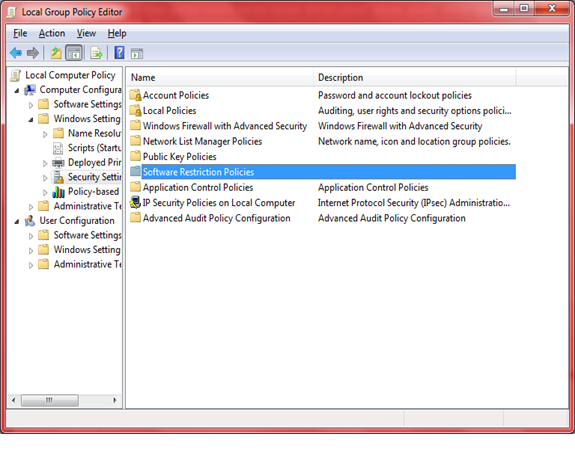The image size is (575, 476).
Task: Expand Administrative Templates under Computer Configuration
Action: (31, 207)
